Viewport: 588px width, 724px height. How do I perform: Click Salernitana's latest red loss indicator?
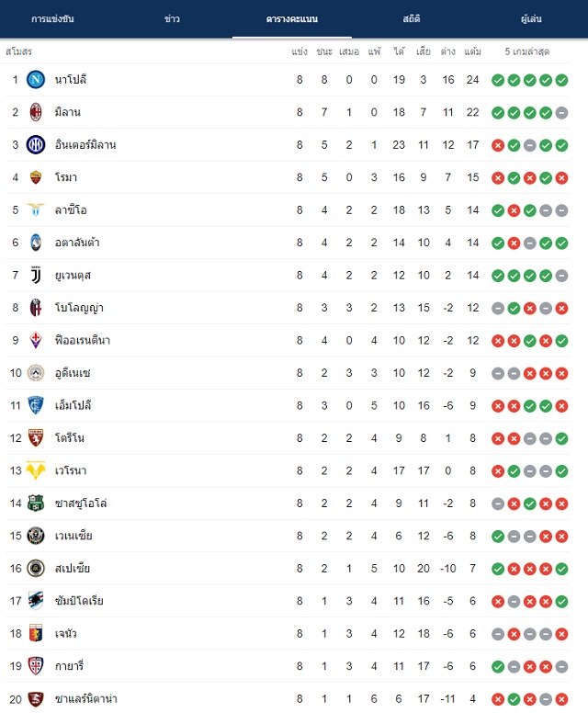(x=561, y=699)
